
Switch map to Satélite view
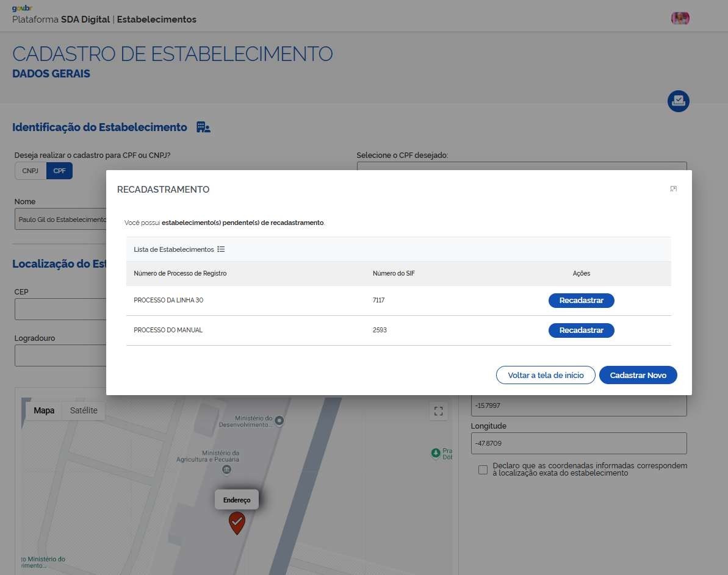pyautogui.click(x=84, y=410)
